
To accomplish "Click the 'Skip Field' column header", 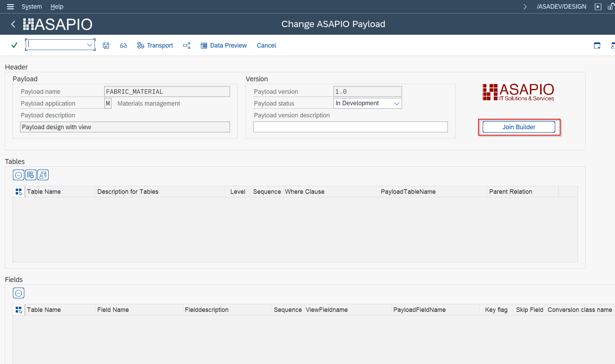I will (530, 310).
